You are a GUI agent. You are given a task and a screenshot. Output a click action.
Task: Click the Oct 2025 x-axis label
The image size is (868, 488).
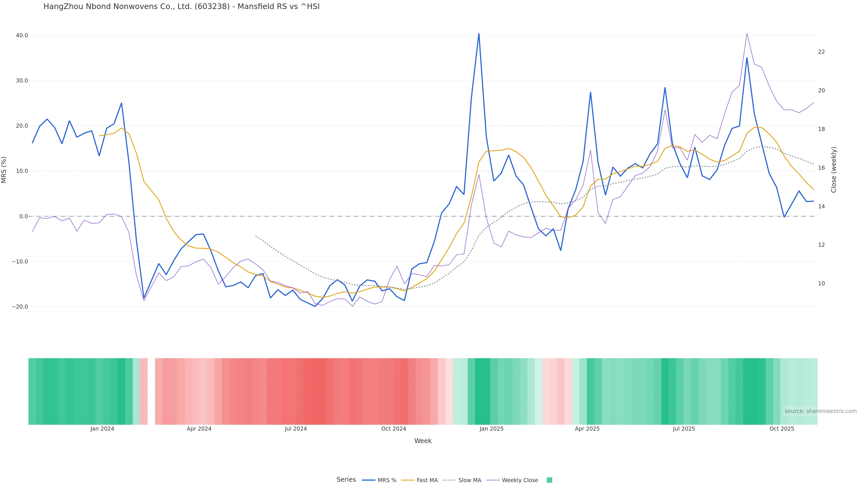click(x=781, y=429)
